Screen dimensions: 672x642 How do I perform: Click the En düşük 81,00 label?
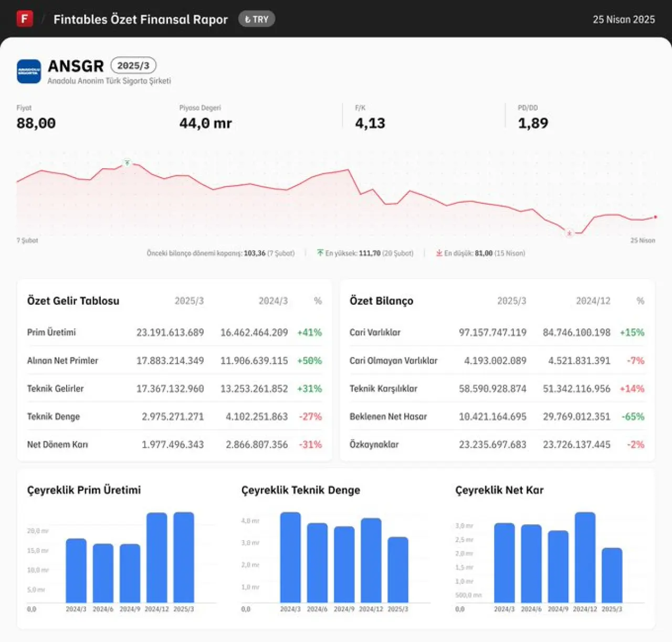(485, 253)
